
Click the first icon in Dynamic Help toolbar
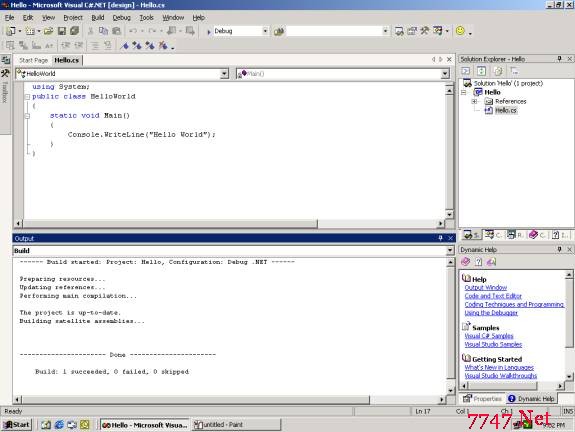(466, 262)
